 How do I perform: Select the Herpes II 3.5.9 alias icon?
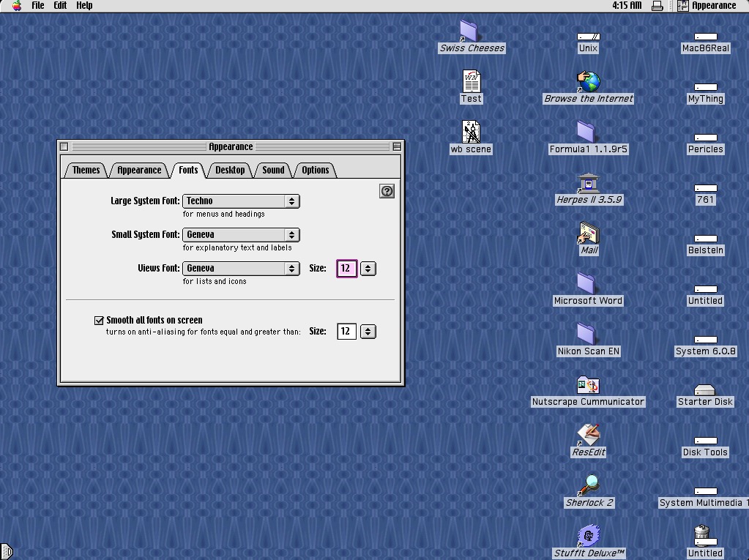[x=588, y=183]
